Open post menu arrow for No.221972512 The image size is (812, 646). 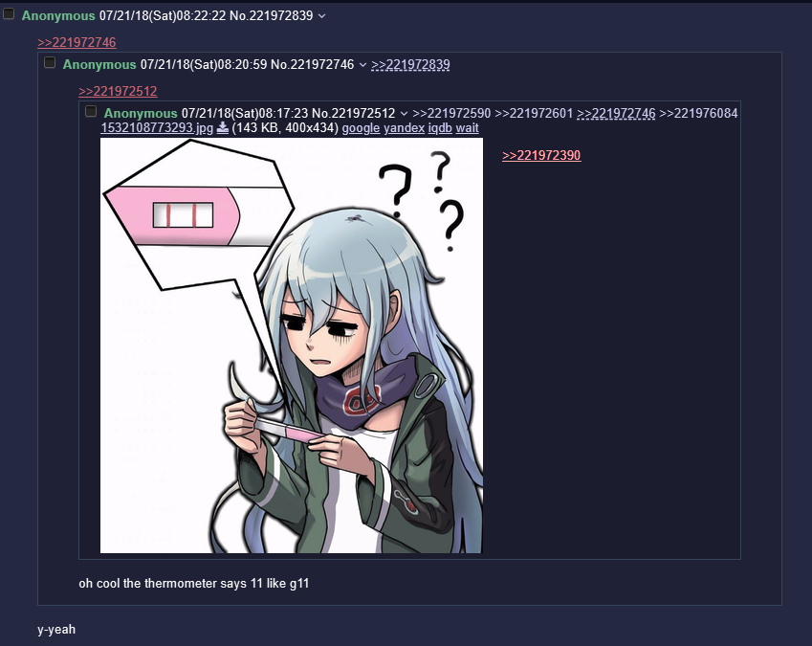coord(404,114)
